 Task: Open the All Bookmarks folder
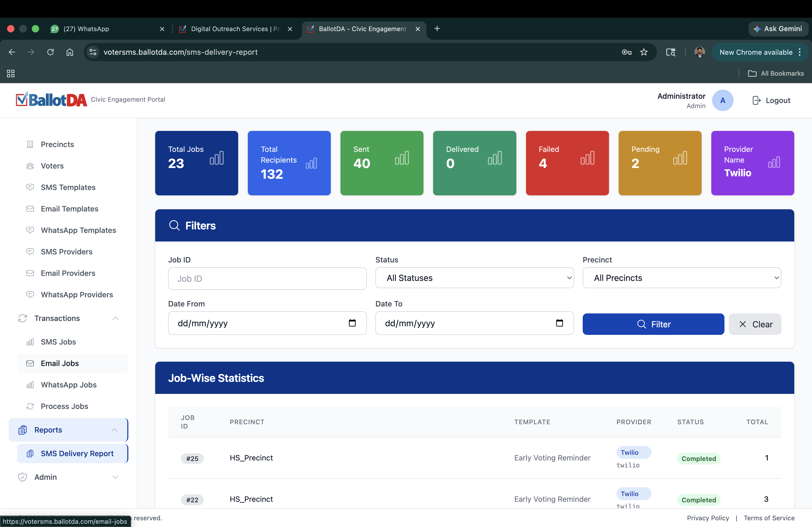776,73
